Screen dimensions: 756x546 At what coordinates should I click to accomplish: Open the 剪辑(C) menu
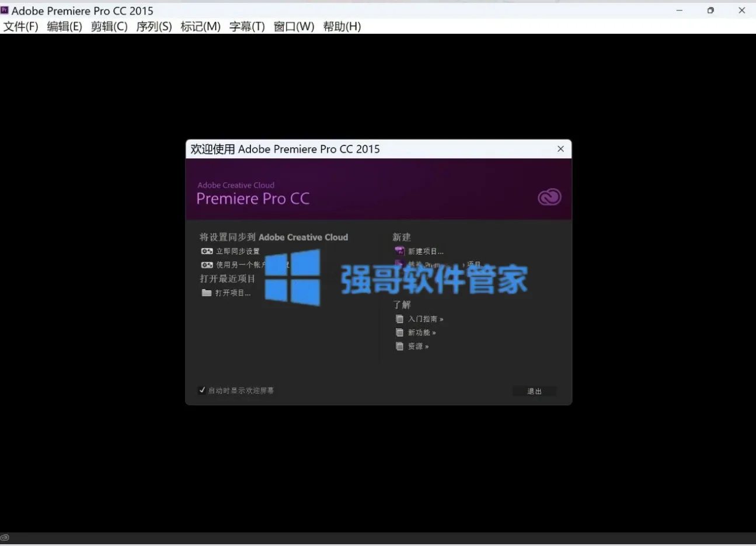pos(109,26)
